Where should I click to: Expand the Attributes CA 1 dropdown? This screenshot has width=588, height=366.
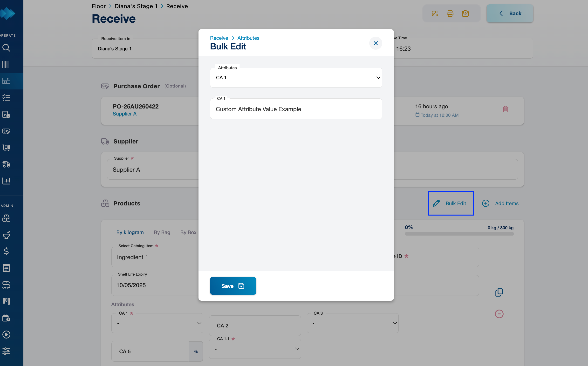point(296,78)
